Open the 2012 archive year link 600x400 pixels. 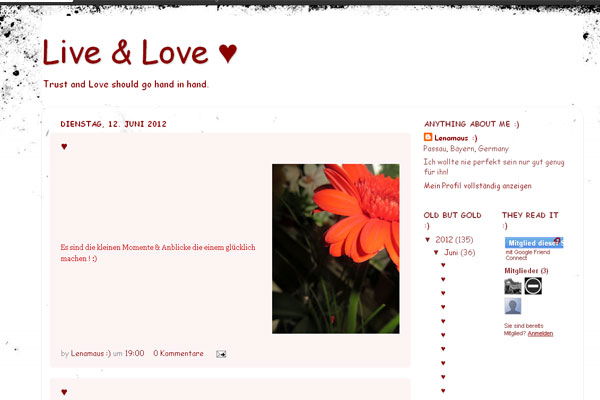coord(444,240)
